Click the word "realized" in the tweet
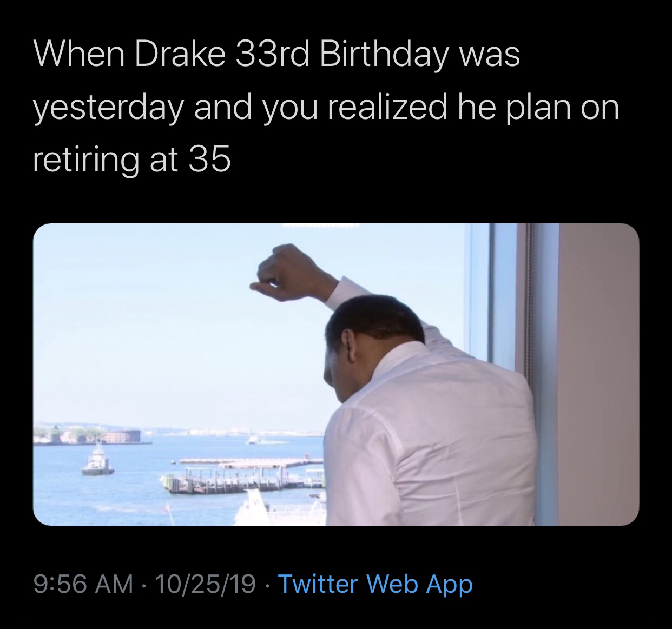Screen dimensions: 672x629 pyautogui.click(x=388, y=107)
